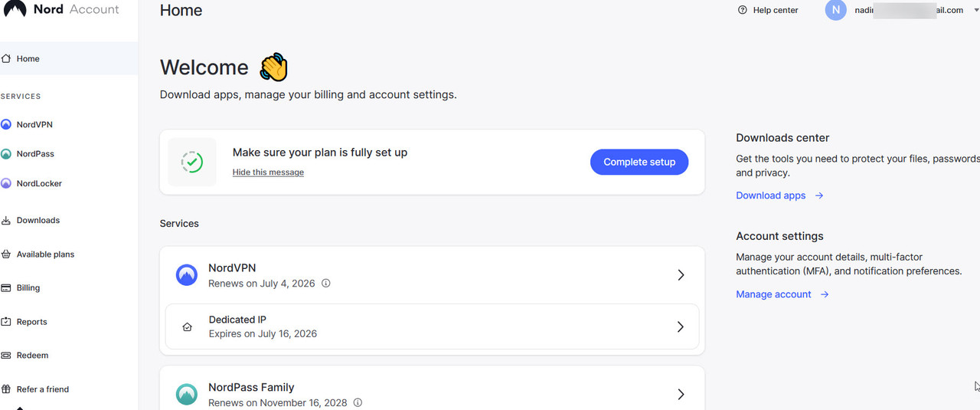Viewport: 980px width, 410px height.
Task: Click the Downloads tray icon in sidebar
Action: [x=6, y=221]
